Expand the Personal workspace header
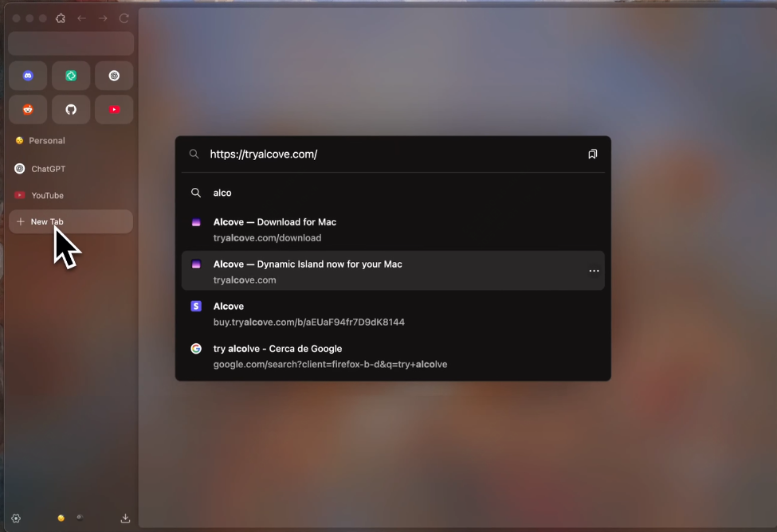The height and width of the screenshot is (532, 777). 47,141
